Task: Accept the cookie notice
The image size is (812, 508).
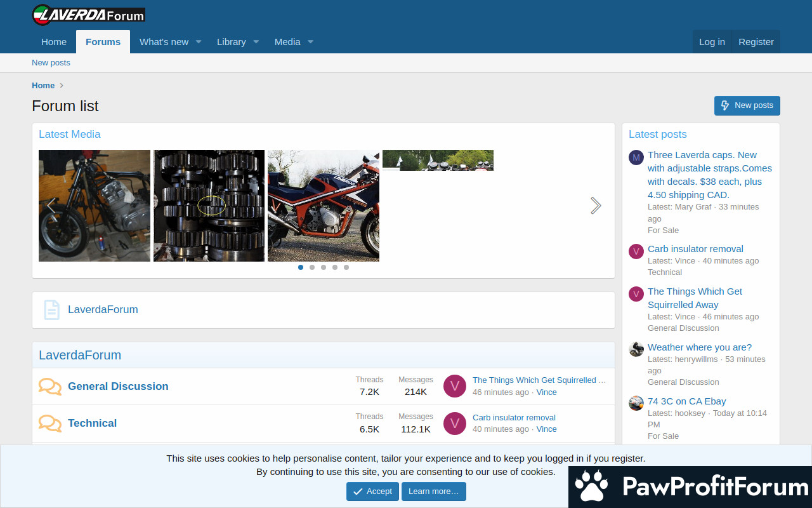Action: coord(372,491)
